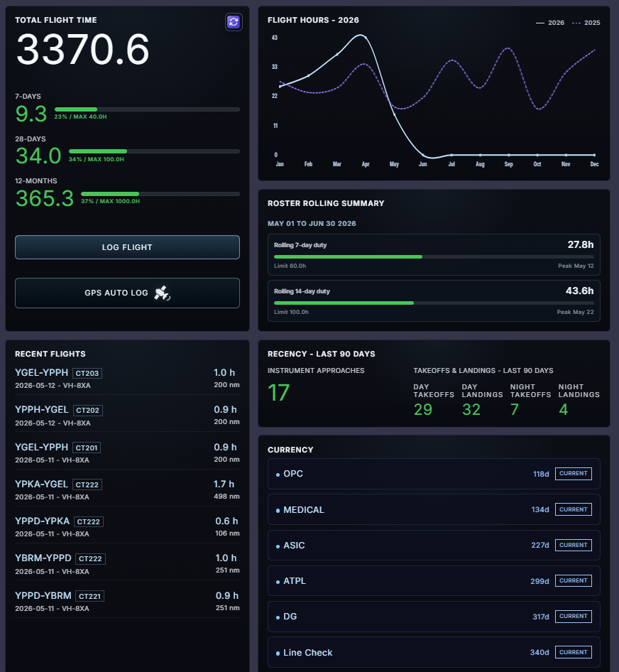Open the ATPL currency row
Image resolution: width=619 pixels, height=672 pixels.
pyautogui.click(x=434, y=580)
